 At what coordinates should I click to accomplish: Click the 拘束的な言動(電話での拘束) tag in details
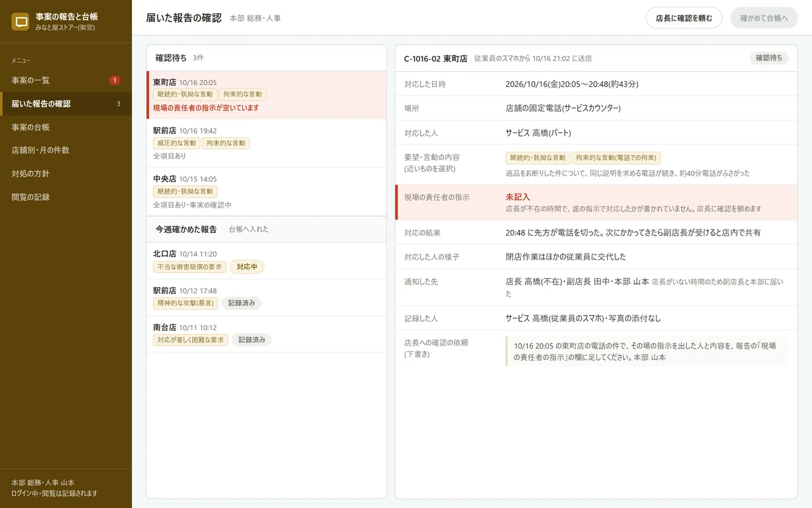616,158
